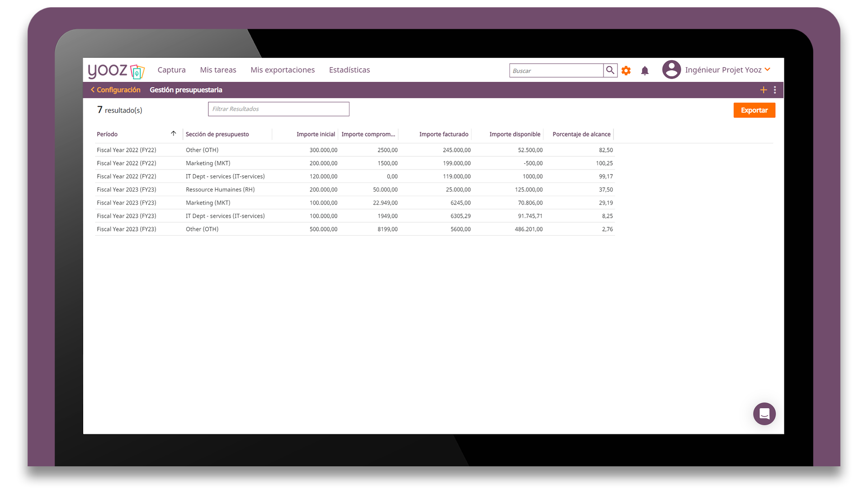Screen dimensions: 868x488
Task: Click the 82,50 percentage value
Action: click(x=606, y=150)
